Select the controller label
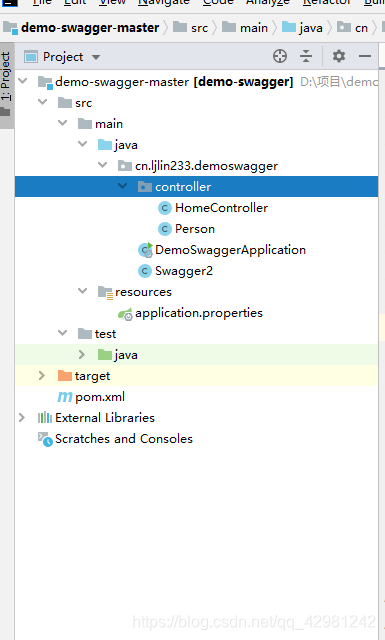The height and width of the screenshot is (640, 385). [x=183, y=187]
